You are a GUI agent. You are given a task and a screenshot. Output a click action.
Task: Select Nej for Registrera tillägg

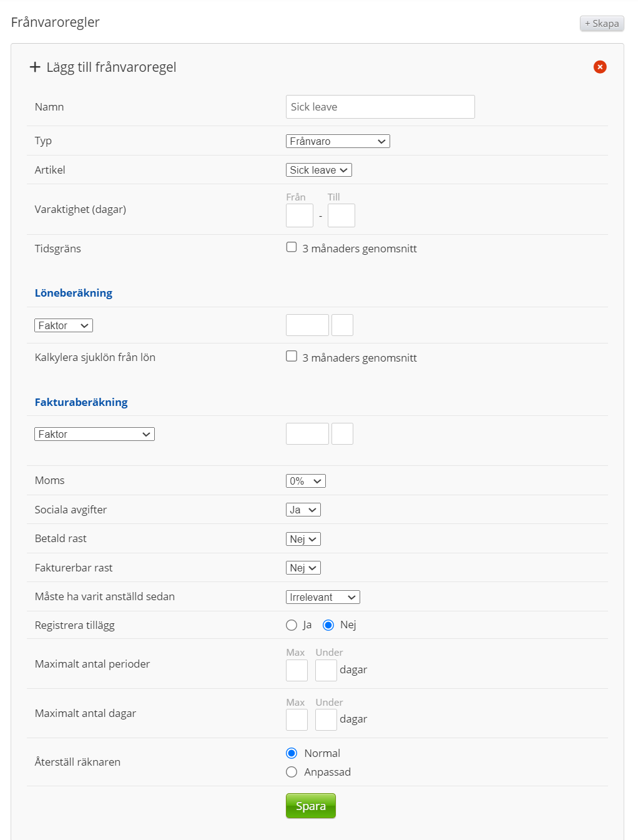(328, 625)
